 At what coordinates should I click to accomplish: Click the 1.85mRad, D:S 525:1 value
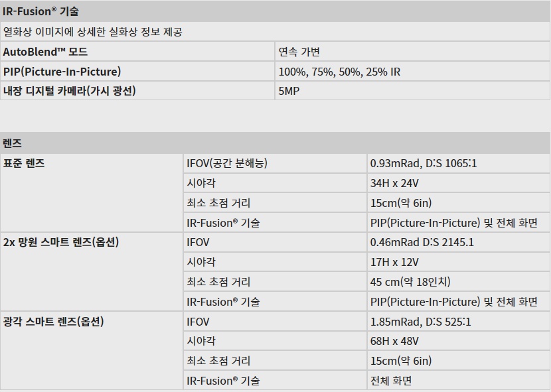point(421,322)
